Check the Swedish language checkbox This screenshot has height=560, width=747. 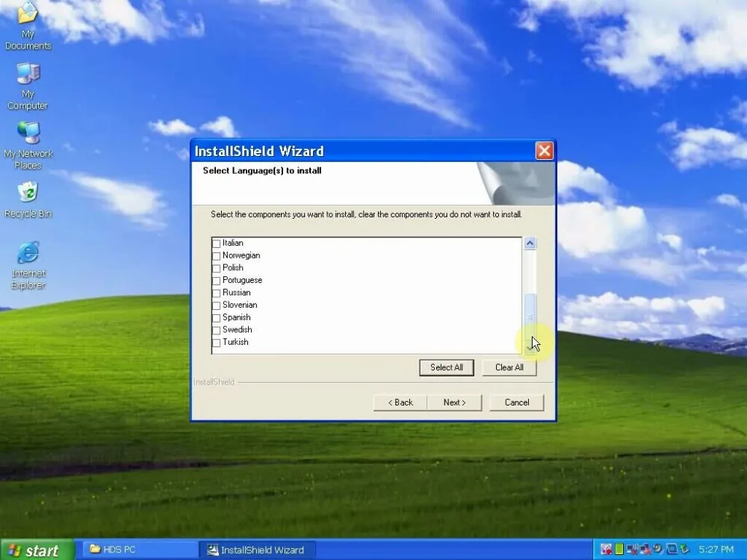pyautogui.click(x=217, y=330)
